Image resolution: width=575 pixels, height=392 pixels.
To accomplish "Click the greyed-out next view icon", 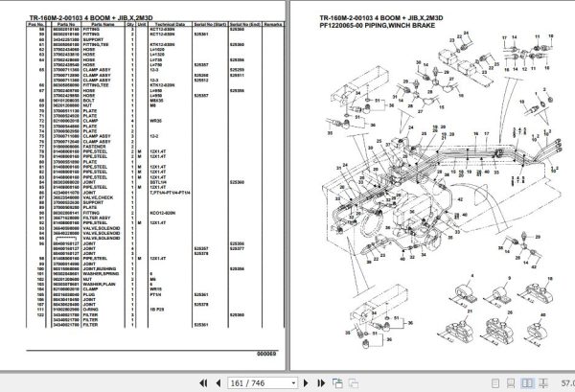I will [x=354, y=383].
